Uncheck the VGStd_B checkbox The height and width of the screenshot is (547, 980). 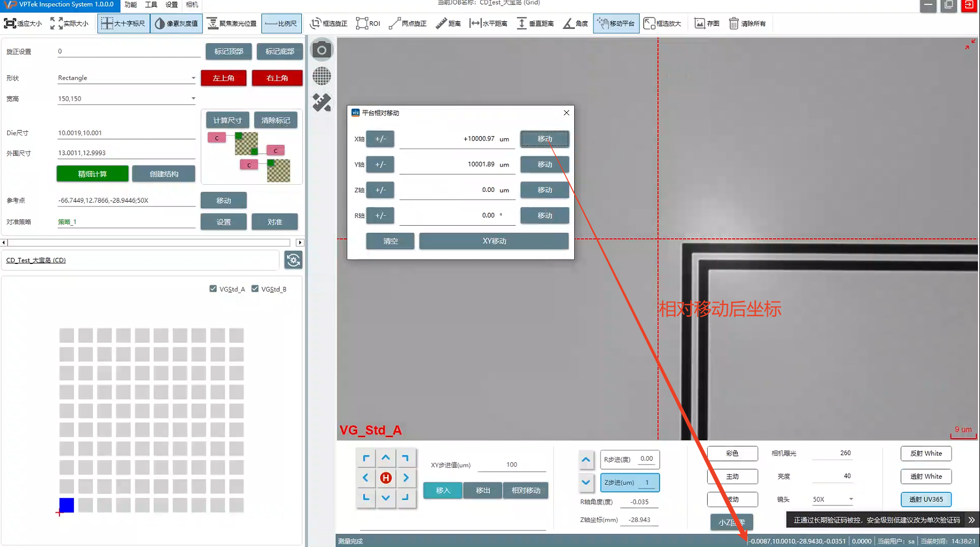[255, 289]
